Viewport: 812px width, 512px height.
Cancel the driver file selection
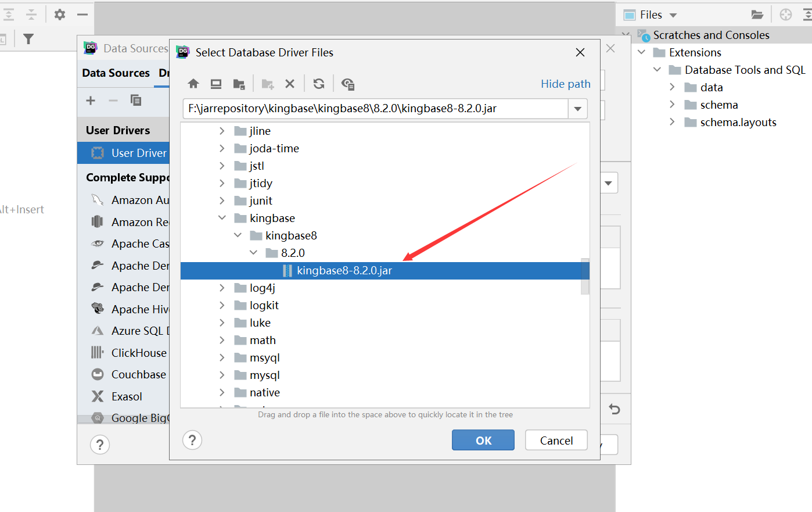coord(556,440)
